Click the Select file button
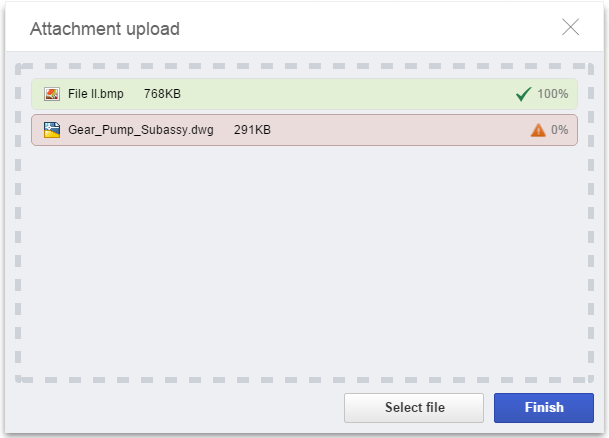 coord(414,408)
